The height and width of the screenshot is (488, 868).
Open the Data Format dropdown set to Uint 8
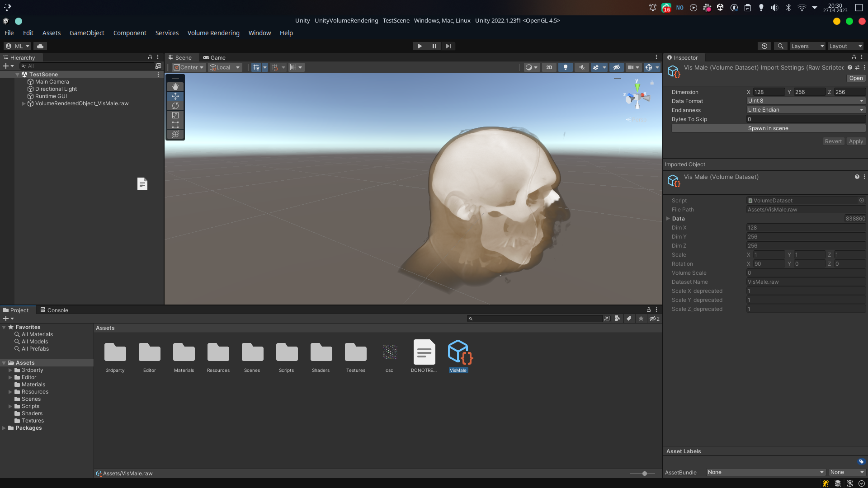coord(805,100)
